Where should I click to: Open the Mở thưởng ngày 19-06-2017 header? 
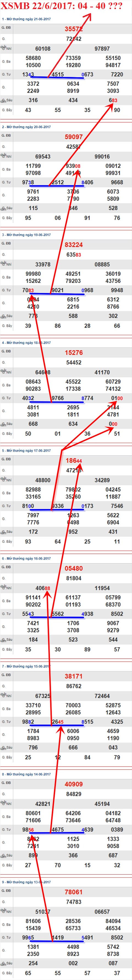click(x=26, y=235)
